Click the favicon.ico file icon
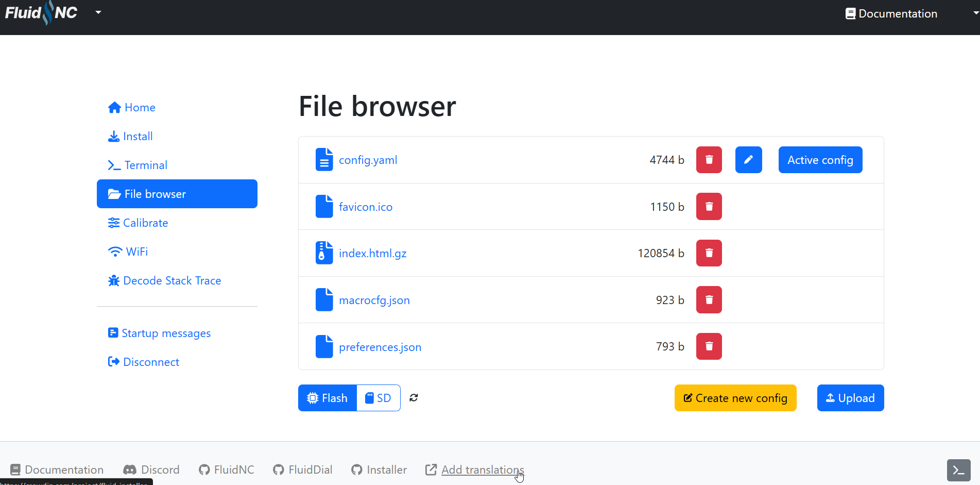 (324, 207)
